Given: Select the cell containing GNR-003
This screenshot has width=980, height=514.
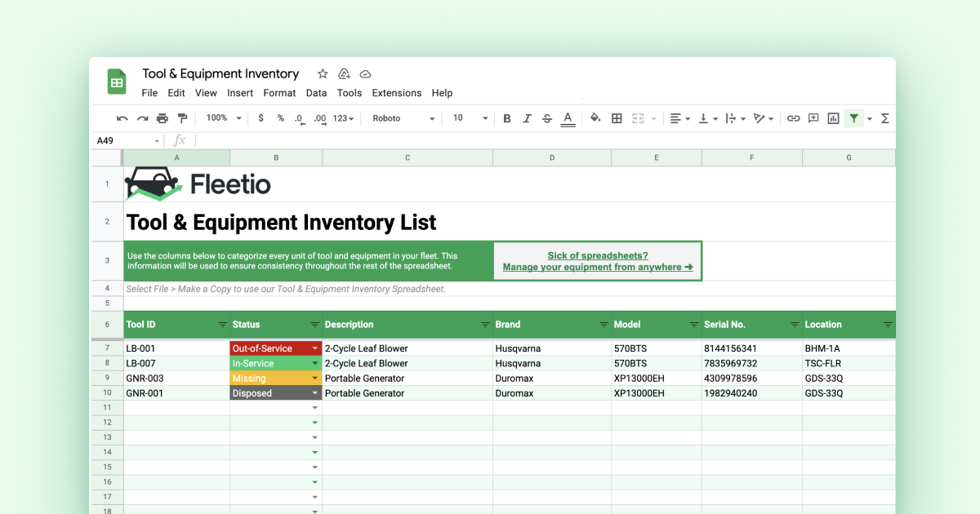Looking at the screenshot, I should 176,379.
